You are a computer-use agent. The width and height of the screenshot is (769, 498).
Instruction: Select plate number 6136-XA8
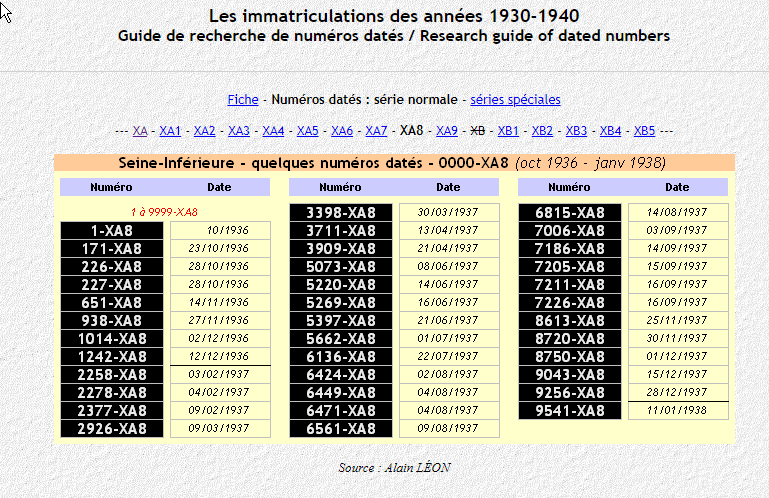click(341, 357)
